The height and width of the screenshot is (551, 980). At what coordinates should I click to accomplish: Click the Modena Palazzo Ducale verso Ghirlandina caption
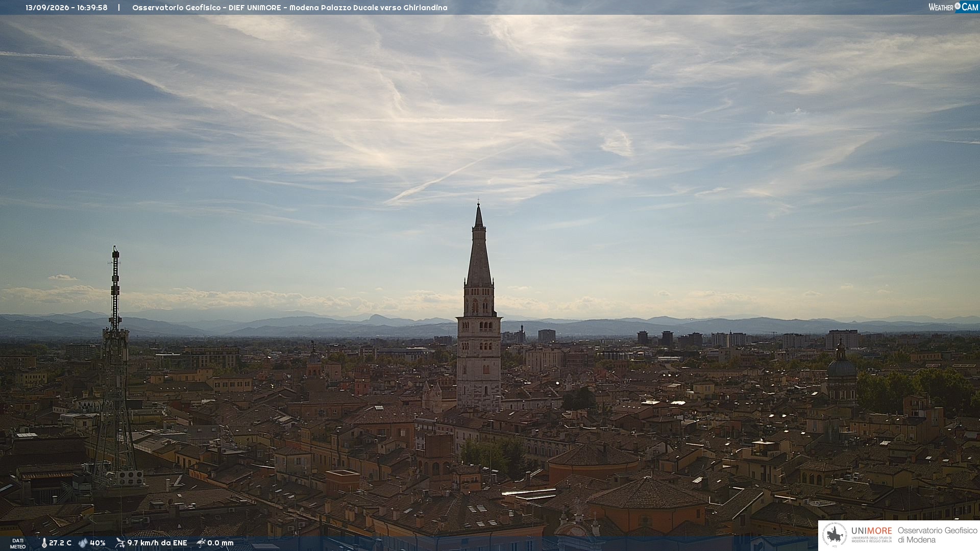click(x=369, y=8)
